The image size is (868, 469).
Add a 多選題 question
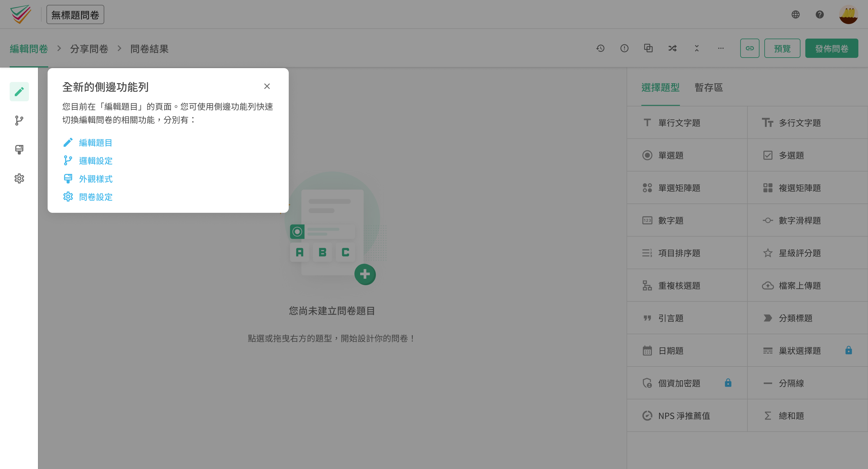tap(808, 155)
